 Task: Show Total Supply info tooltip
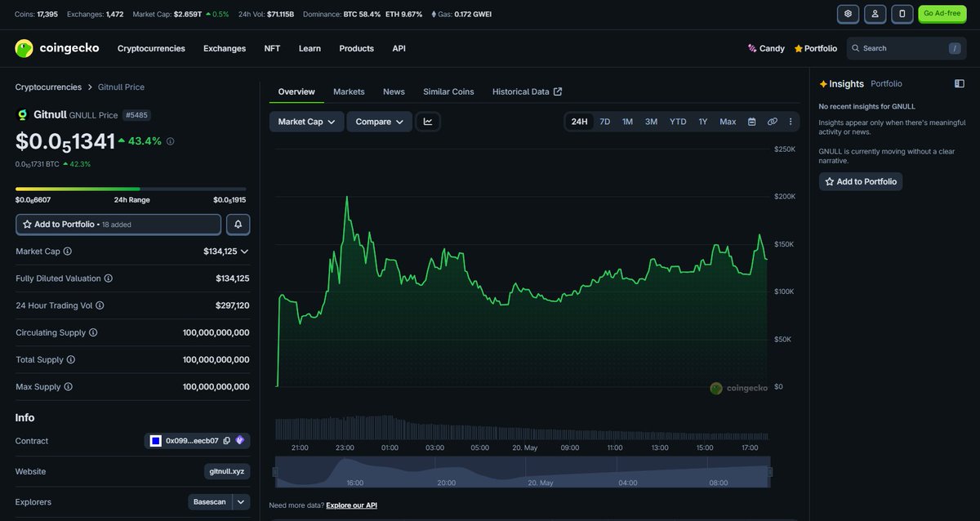tap(71, 359)
